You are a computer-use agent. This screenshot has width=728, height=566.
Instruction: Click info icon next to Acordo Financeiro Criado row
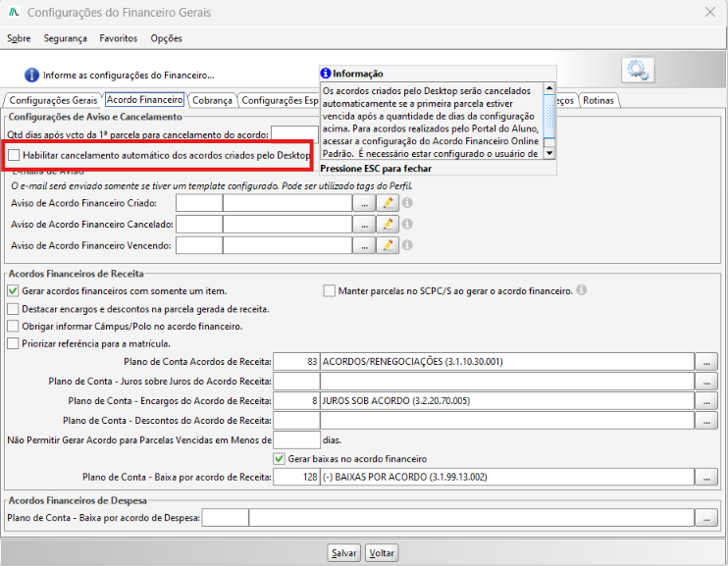point(407,203)
